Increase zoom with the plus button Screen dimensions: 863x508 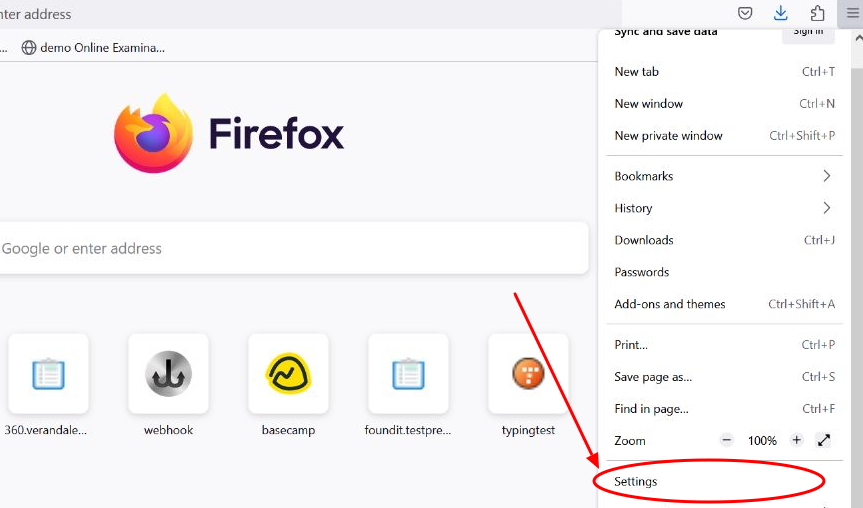click(x=796, y=440)
